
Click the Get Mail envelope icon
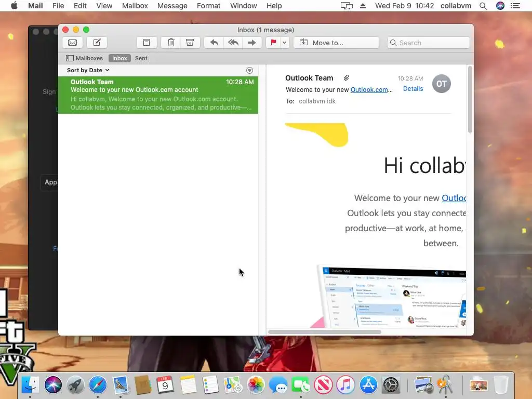(73, 43)
